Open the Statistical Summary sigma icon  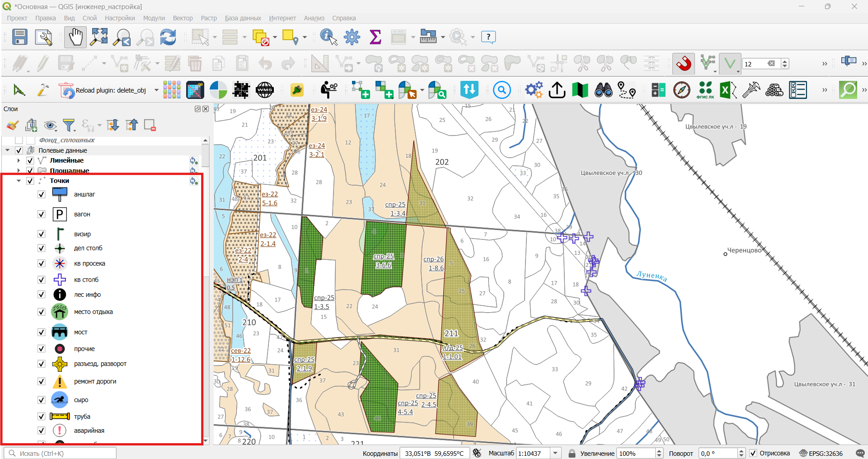(x=375, y=37)
